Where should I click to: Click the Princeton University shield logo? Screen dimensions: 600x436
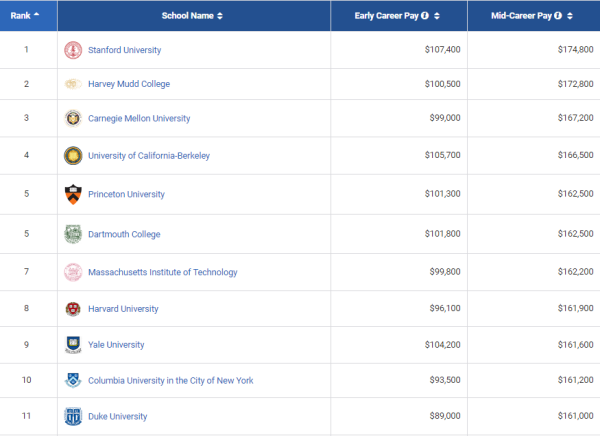click(x=73, y=194)
